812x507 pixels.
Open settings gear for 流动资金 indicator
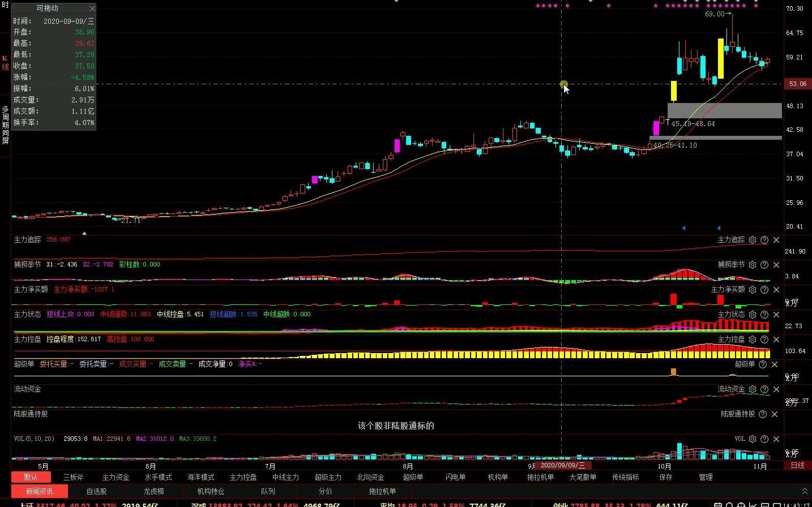(x=753, y=389)
